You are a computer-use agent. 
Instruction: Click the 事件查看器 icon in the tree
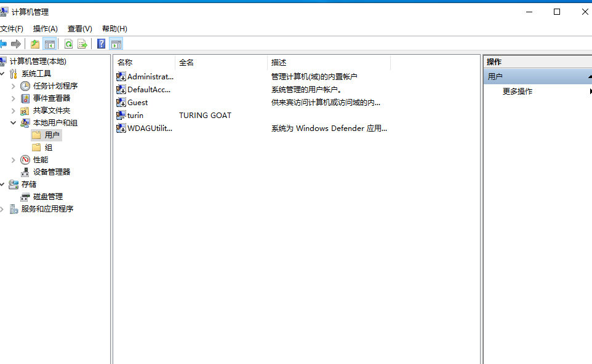[x=25, y=98]
